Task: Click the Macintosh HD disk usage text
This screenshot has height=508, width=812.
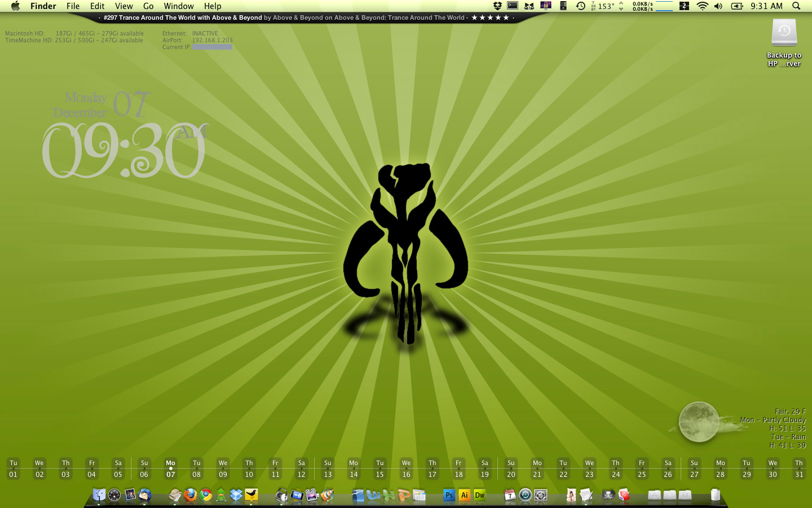Action: point(74,33)
